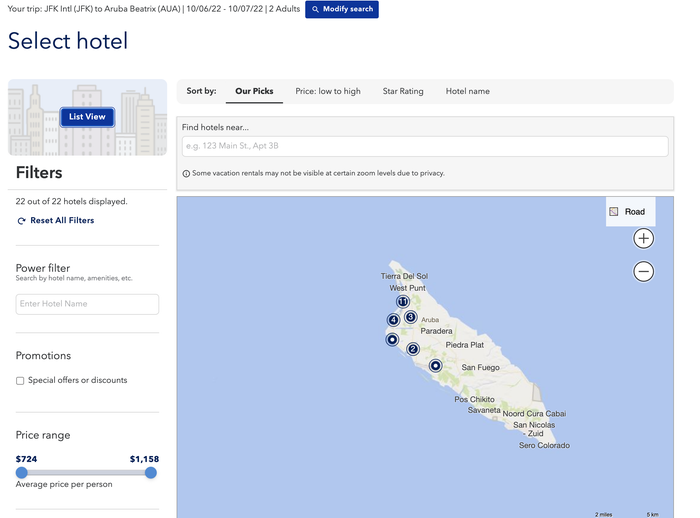Viewport: 700px width, 518px height.
Task: Sort by Price: low to high
Action: click(328, 91)
